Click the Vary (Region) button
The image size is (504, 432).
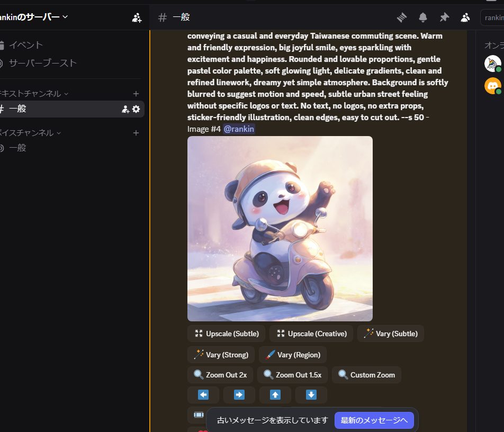click(x=293, y=355)
